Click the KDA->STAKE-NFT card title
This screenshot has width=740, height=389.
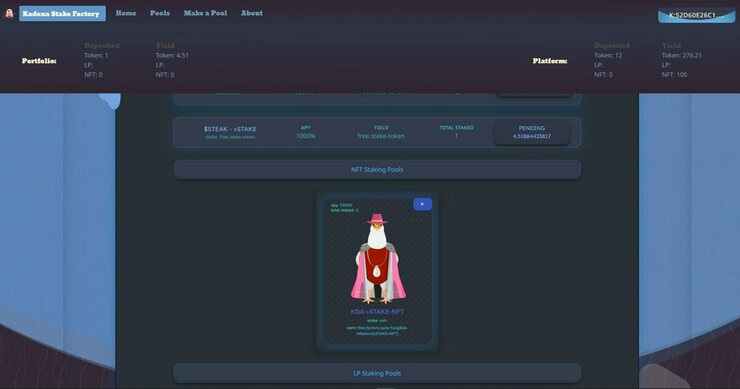(377, 312)
